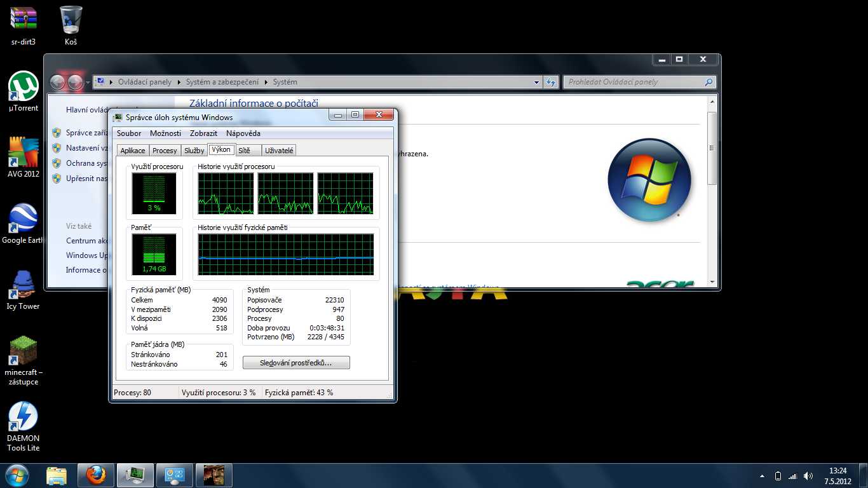Expand the arrow before Ovládací panely breadcrumb
The height and width of the screenshot is (488, 868).
[x=112, y=82]
